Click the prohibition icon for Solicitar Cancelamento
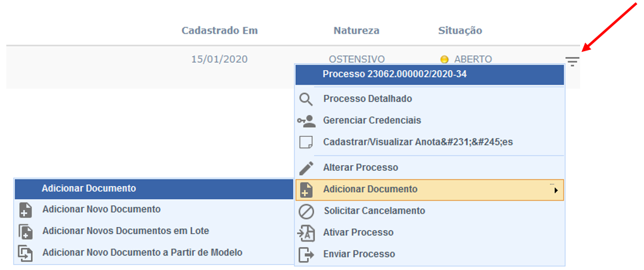 tap(306, 211)
